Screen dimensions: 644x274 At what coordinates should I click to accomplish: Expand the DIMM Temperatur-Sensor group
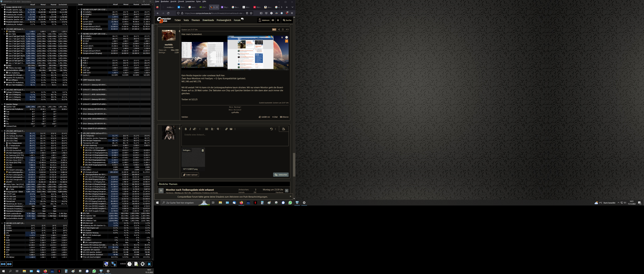pyautogui.click(x=79, y=80)
